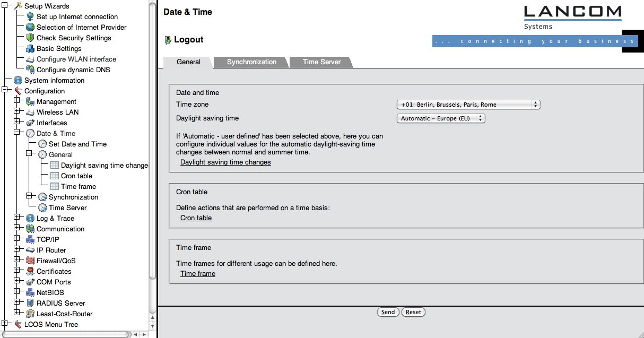
Task: Select 'NetBIOS' in the navigation tree
Action: coord(50,292)
